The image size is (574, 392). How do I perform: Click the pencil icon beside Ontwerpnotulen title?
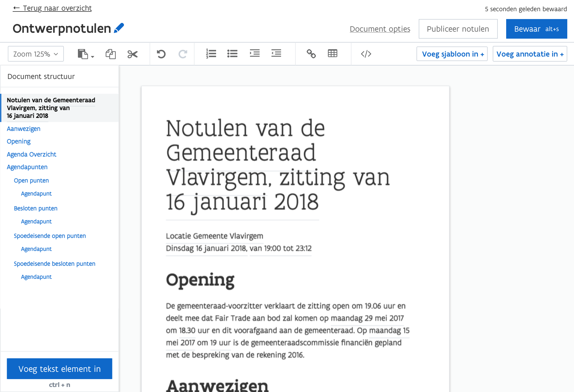coord(119,28)
